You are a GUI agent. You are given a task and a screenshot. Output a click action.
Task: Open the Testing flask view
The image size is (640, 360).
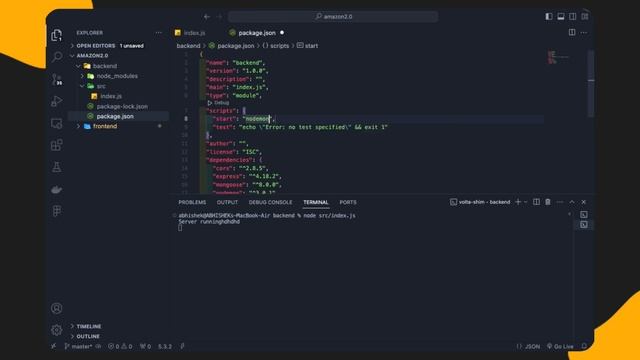tap(57, 167)
